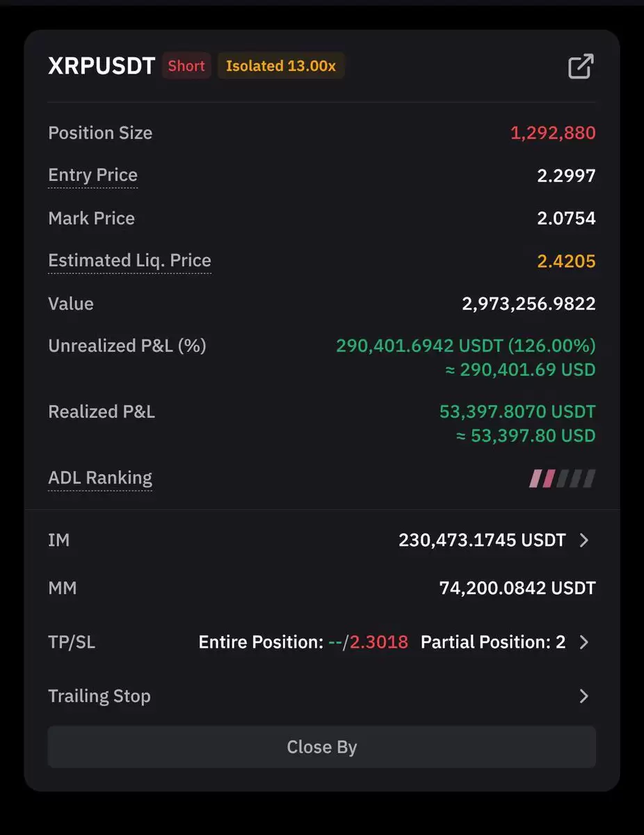Click the Close By button
The image size is (644, 835).
click(x=322, y=747)
